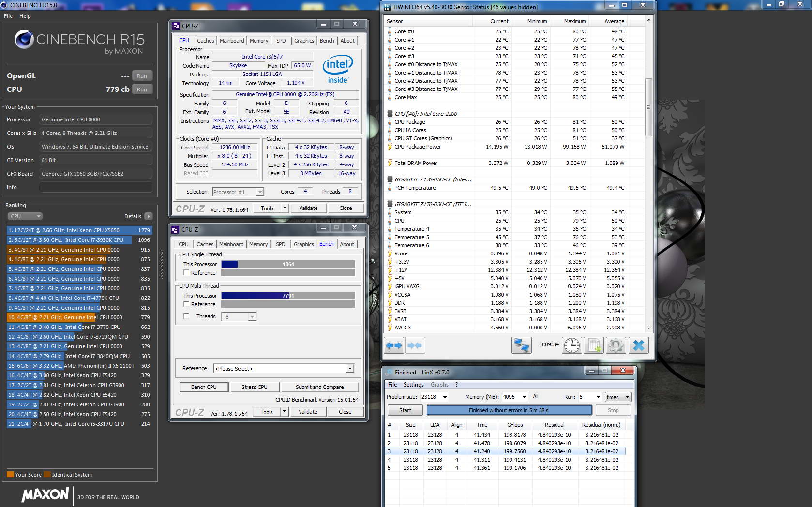Open the 'times' unit dropdown in LinX

pos(618,397)
